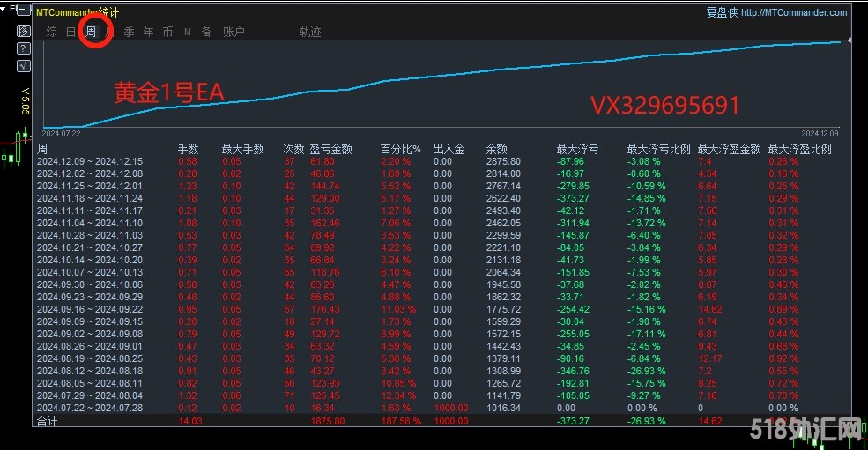Screen dimensions: 868x450
Task: Click the 手数 column header
Action: (189, 149)
